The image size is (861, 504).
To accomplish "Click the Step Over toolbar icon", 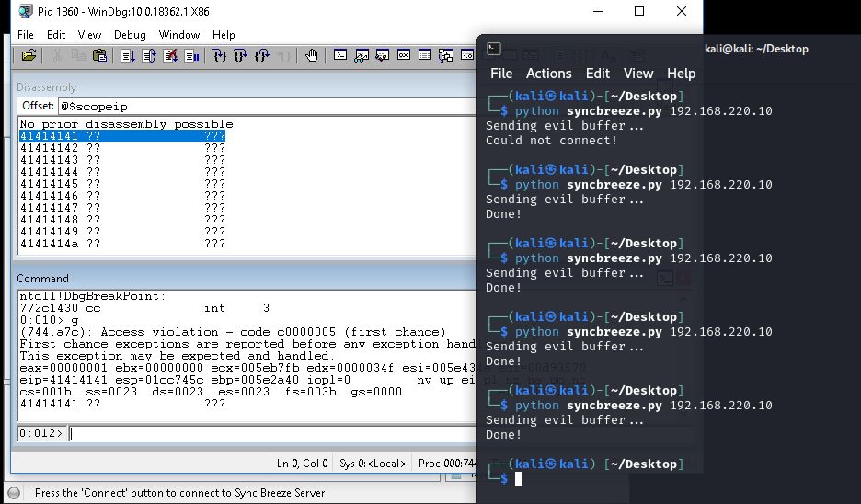I will pos(240,55).
